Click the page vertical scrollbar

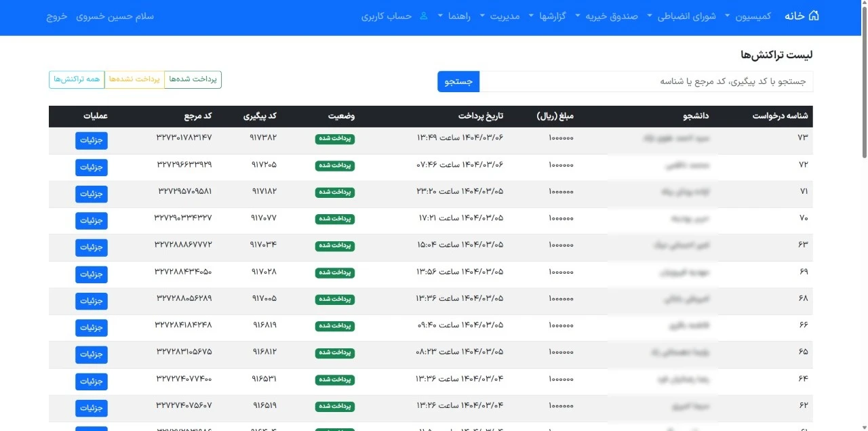[x=864, y=215]
